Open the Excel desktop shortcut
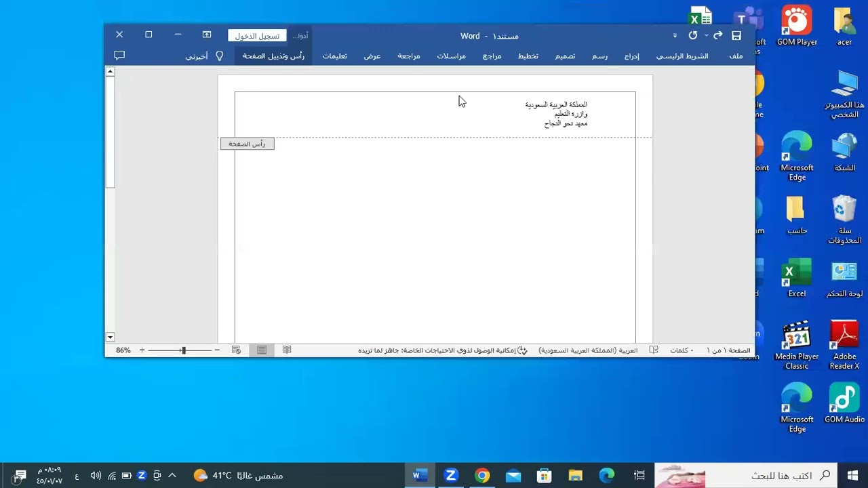Viewport: 868px width, 488px height. 797,279
